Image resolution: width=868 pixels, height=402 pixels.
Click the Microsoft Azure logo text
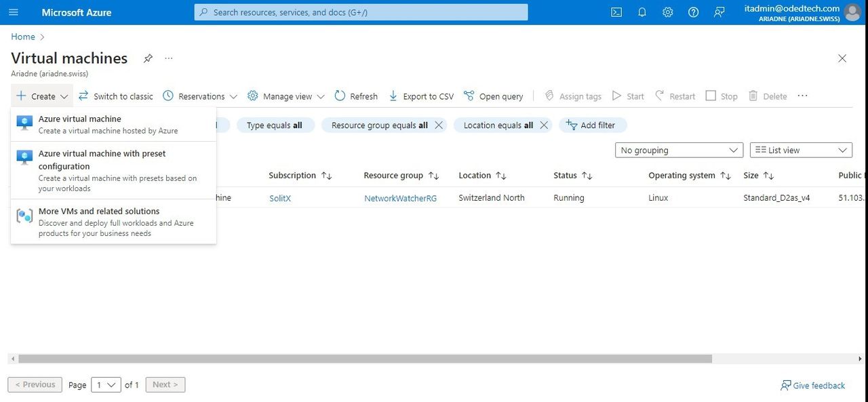(x=77, y=12)
